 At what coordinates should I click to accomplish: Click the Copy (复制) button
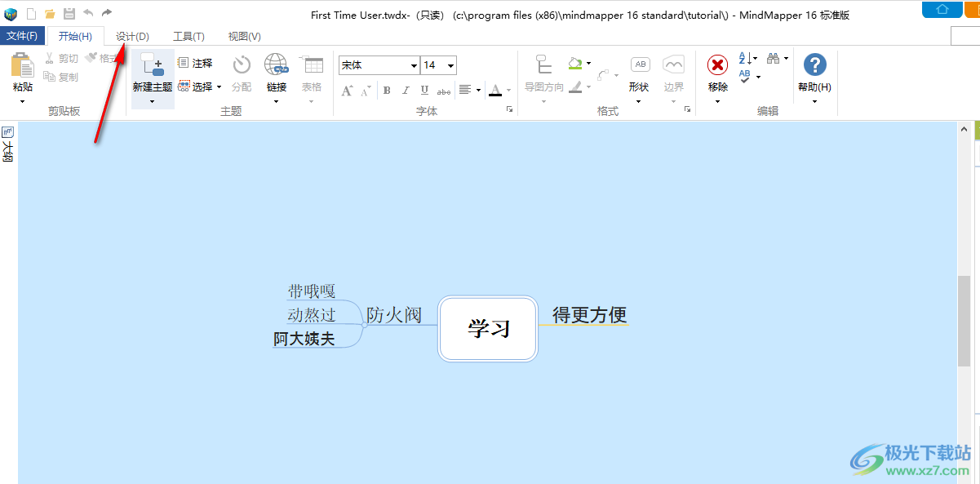62,77
